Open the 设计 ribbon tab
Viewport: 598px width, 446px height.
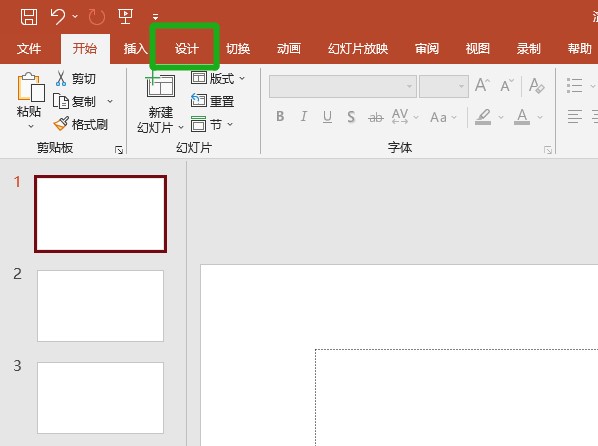[186, 48]
